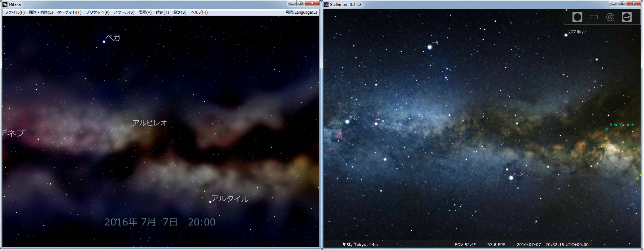Close the Mitaka window
This screenshot has height=250, width=644.
coord(312,3)
